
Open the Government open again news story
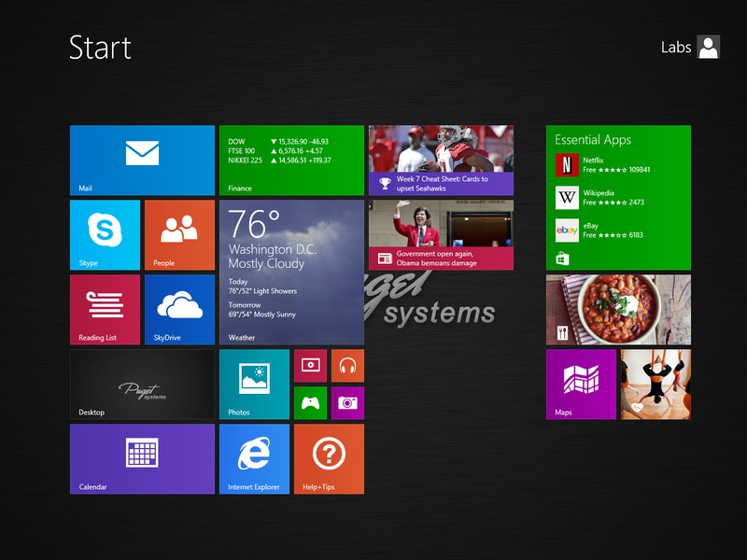click(x=441, y=234)
